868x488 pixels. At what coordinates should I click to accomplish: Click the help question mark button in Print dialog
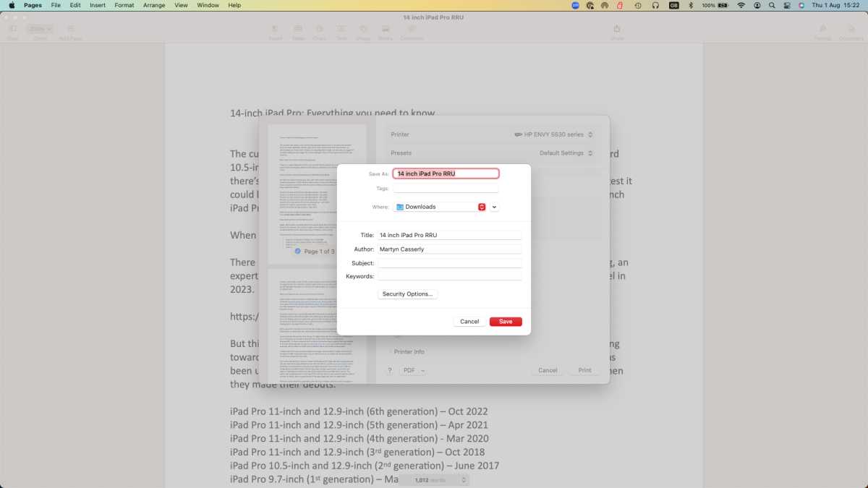tap(390, 370)
